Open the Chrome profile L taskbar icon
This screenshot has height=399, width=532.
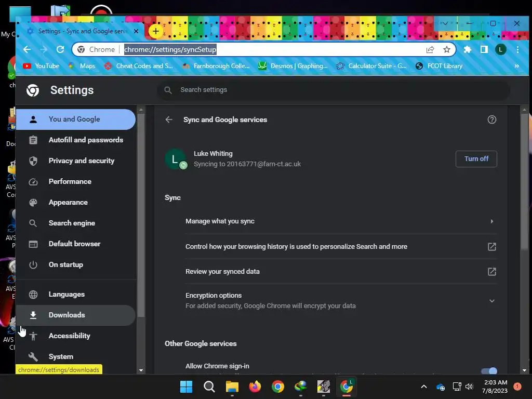coord(347,387)
